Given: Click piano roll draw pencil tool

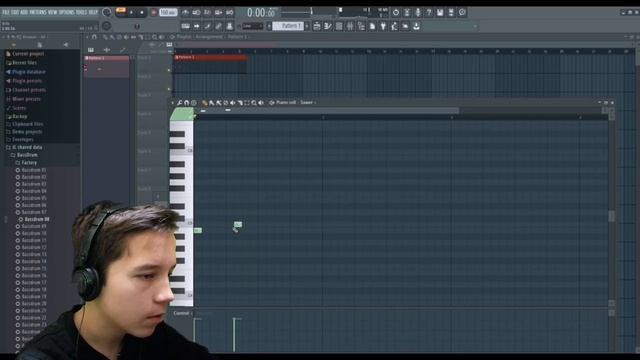Looking at the screenshot, I should click(204, 103).
